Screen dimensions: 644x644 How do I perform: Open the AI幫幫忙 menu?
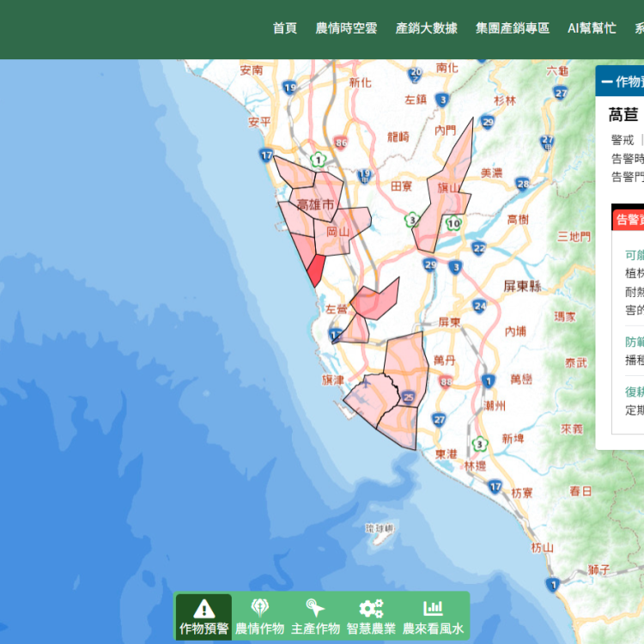coord(592,28)
